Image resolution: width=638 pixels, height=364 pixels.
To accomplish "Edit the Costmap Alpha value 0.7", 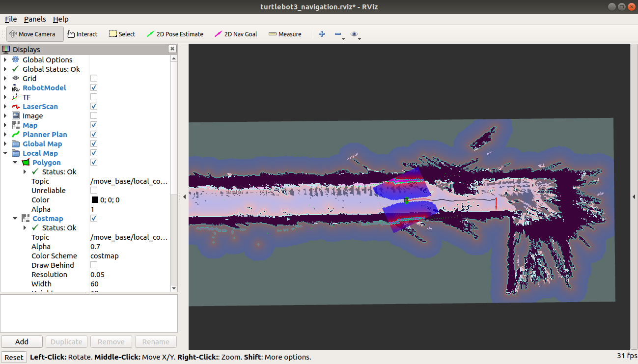I will (x=130, y=246).
